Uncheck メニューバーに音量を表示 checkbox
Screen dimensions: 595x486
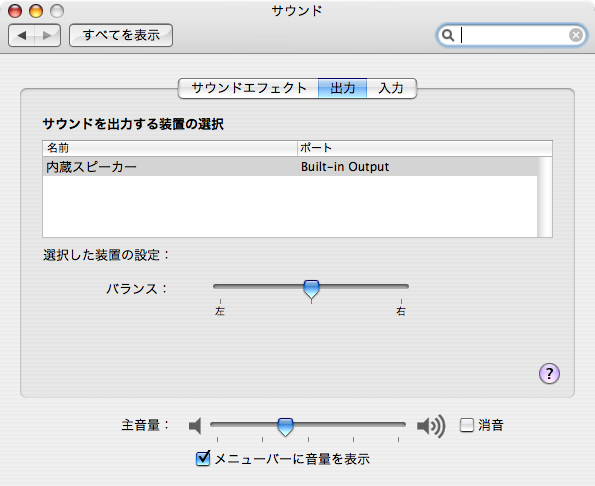[x=203, y=459]
